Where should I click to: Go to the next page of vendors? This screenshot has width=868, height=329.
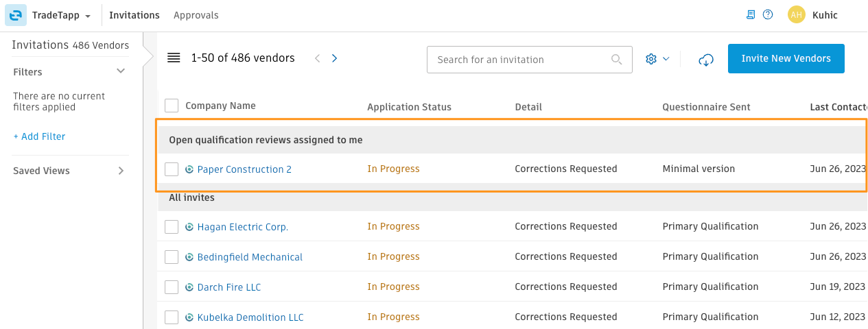pos(334,59)
